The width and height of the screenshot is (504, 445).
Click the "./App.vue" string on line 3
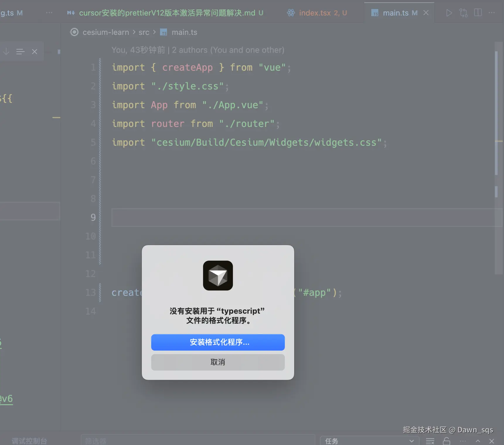233,105
